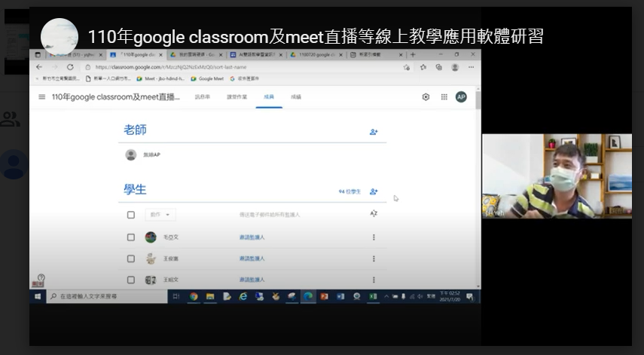Click the taskbar clock showing 02:52

coord(450,296)
